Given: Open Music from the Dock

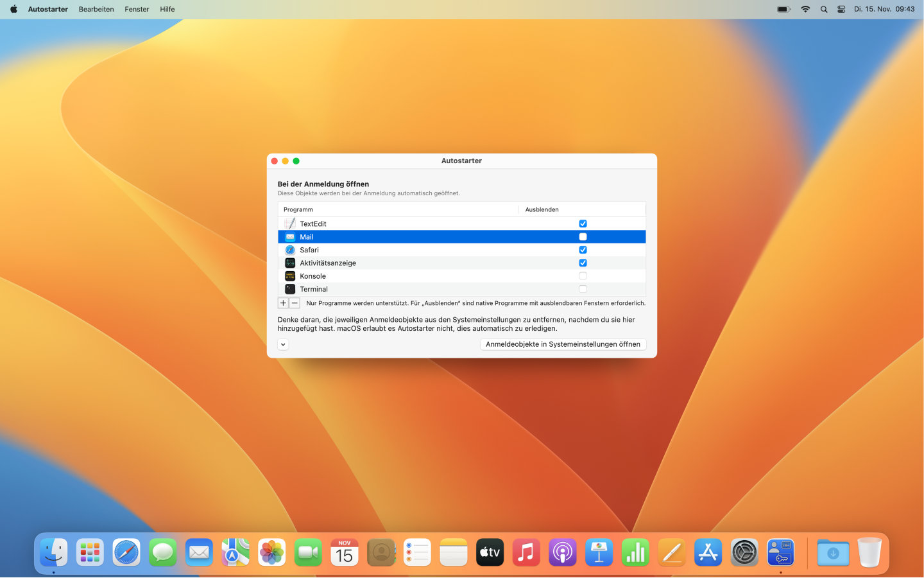Looking at the screenshot, I should [526, 552].
